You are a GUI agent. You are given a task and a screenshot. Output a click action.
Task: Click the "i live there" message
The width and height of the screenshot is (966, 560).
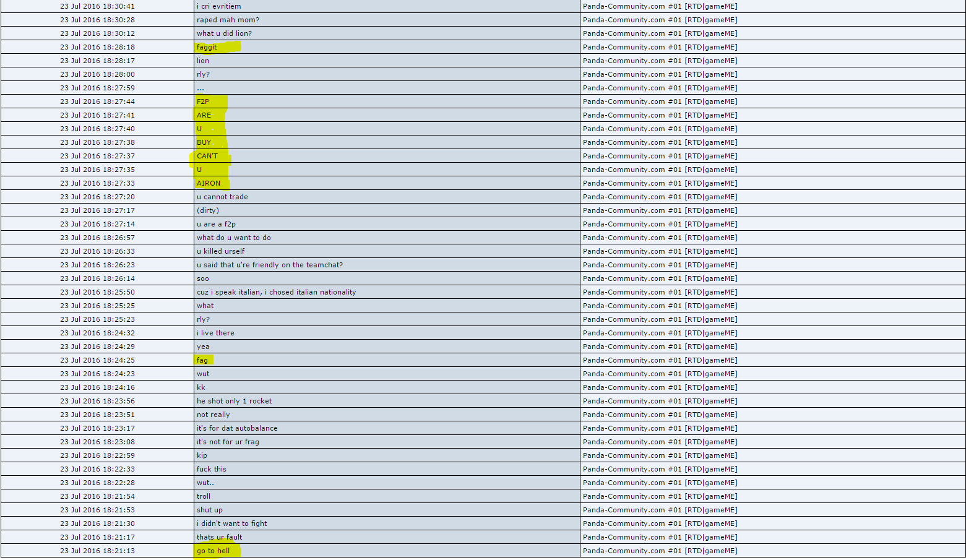[215, 333]
